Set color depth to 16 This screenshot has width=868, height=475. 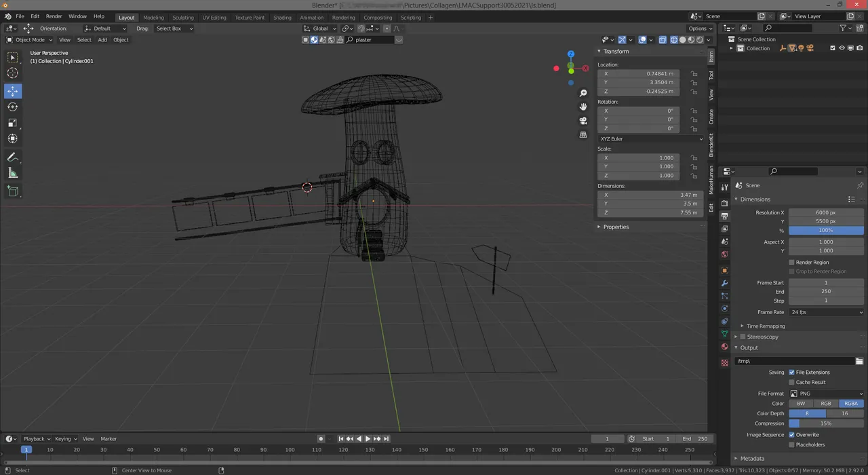coord(845,413)
